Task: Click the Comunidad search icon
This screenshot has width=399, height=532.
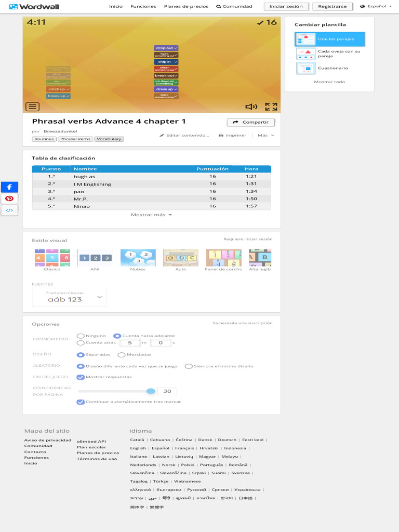Action: [x=219, y=6]
